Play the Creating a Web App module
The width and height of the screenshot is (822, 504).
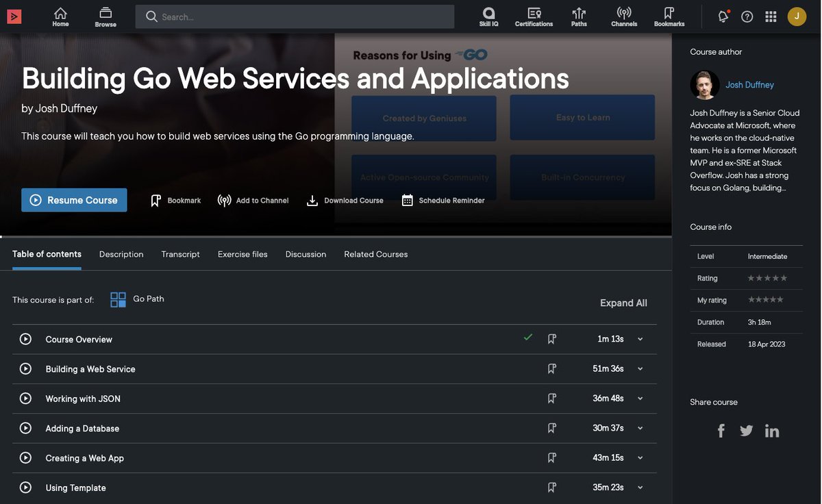(x=25, y=458)
